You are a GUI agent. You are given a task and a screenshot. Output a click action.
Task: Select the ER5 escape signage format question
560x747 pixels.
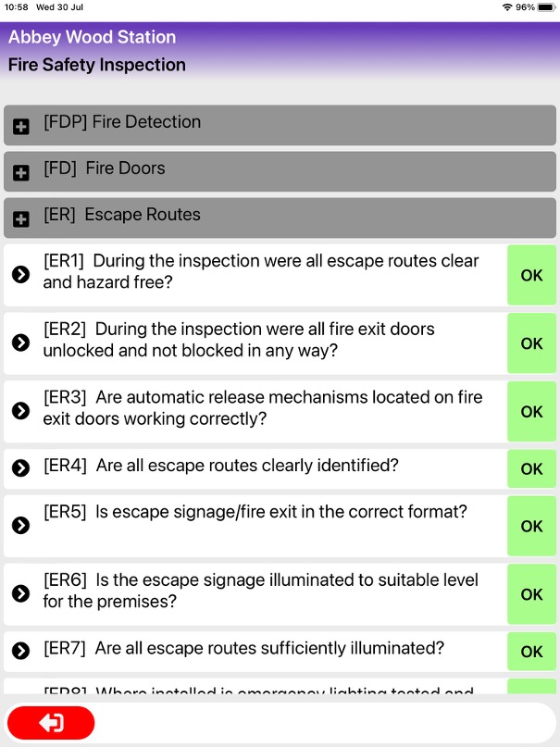pos(255,512)
